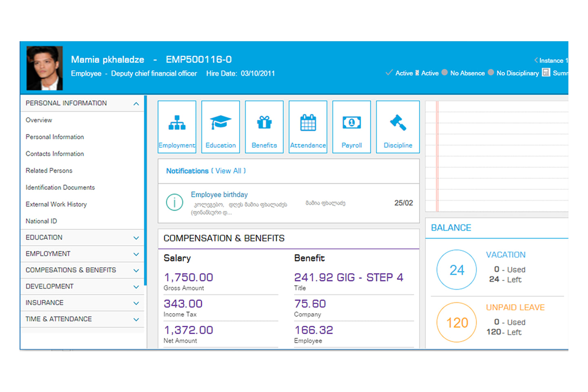Click the unpaid leave circle showing 120
Image resolution: width=588 pixels, height=392 pixels.
457,322
